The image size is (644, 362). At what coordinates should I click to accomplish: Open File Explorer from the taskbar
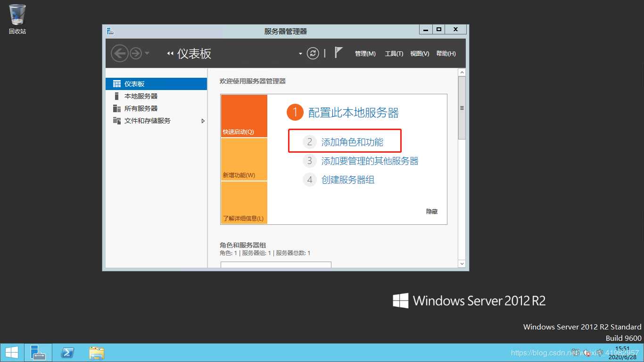97,353
